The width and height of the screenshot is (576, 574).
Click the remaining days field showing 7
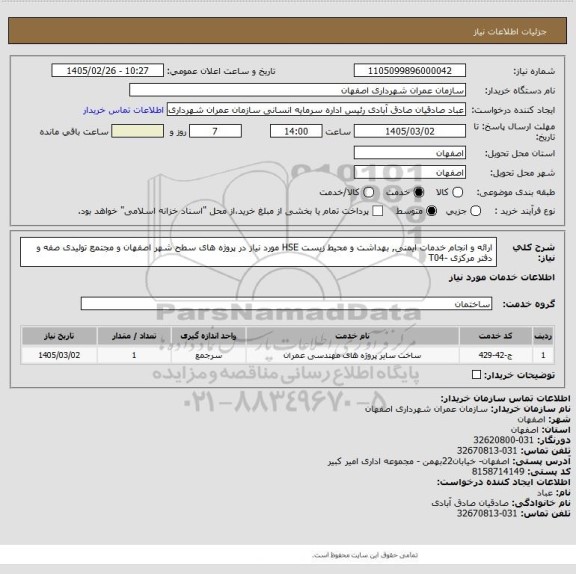215,131
